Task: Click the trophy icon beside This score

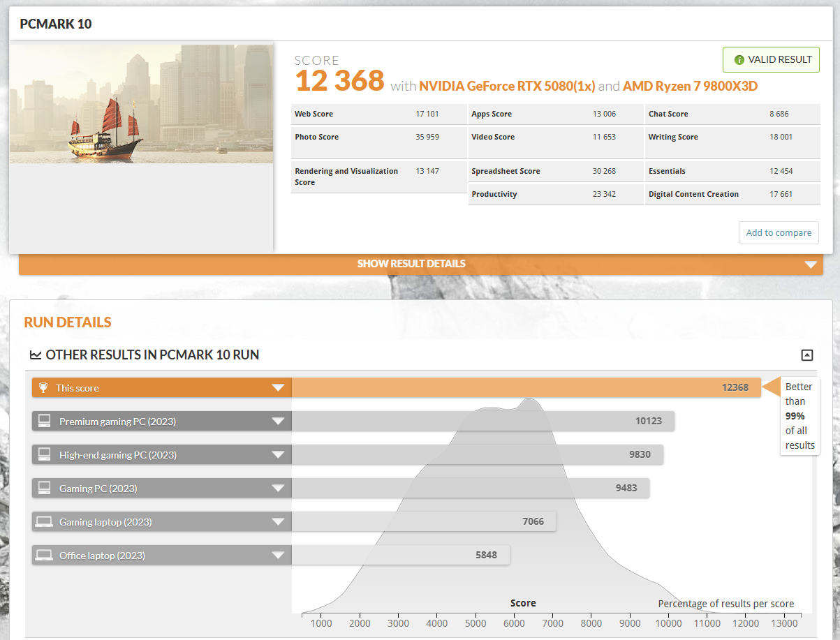Action: 43,387
